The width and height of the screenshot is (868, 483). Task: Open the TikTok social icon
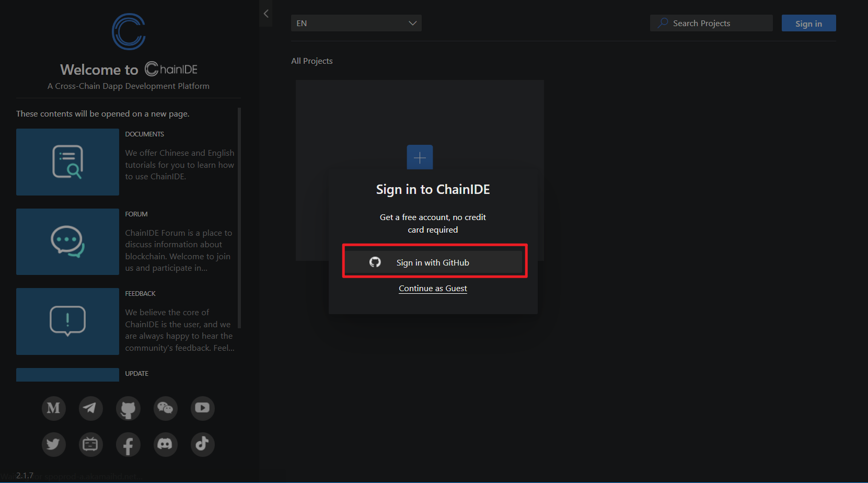pyautogui.click(x=202, y=444)
